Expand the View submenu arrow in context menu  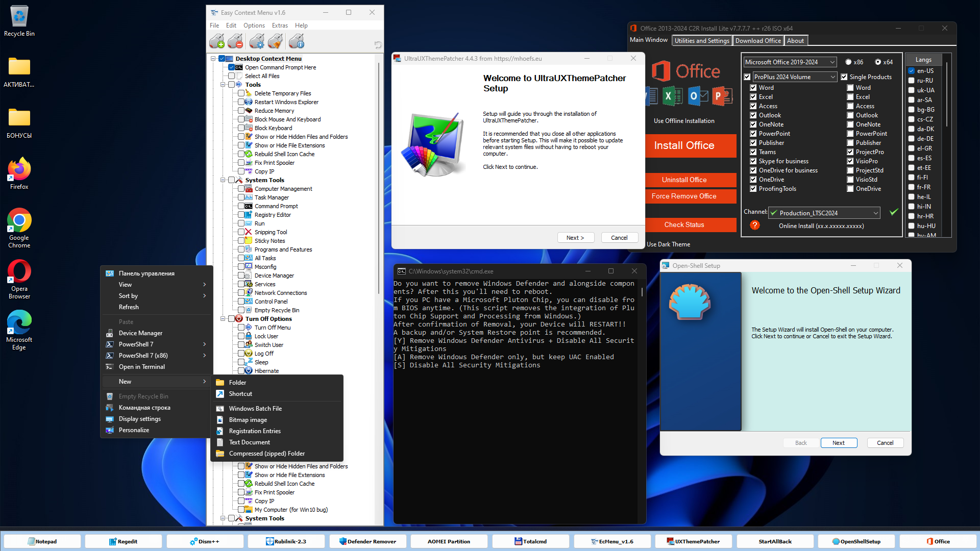click(x=204, y=285)
